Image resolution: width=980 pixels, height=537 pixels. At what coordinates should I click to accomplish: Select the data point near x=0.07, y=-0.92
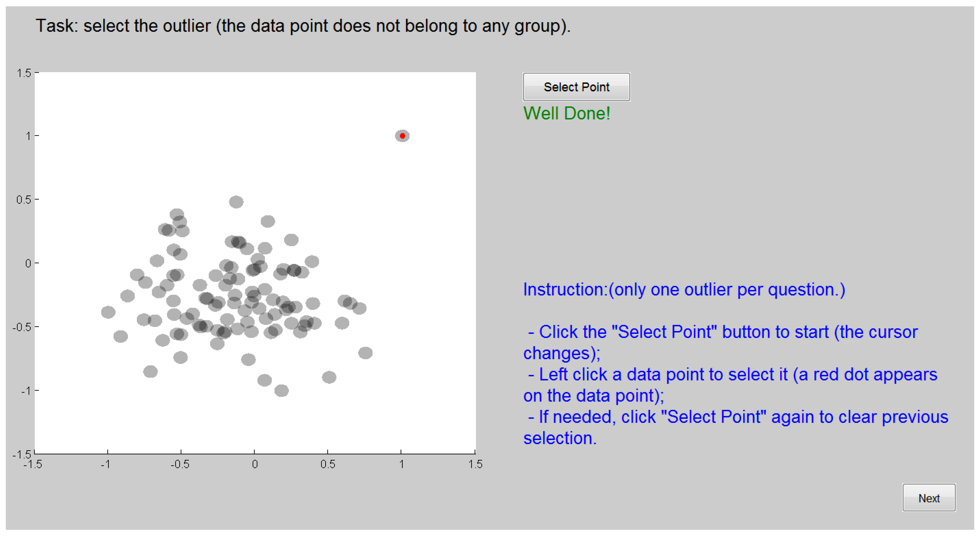point(264,380)
